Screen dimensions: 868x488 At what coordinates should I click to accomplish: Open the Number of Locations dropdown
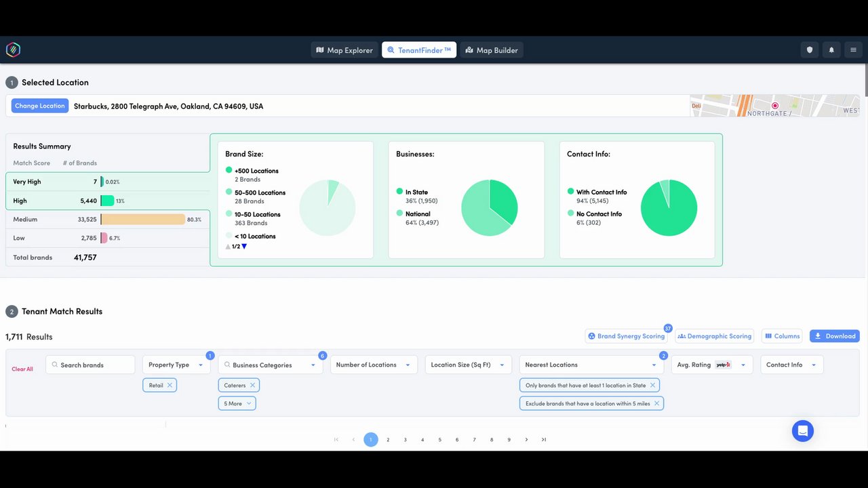coord(373,365)
